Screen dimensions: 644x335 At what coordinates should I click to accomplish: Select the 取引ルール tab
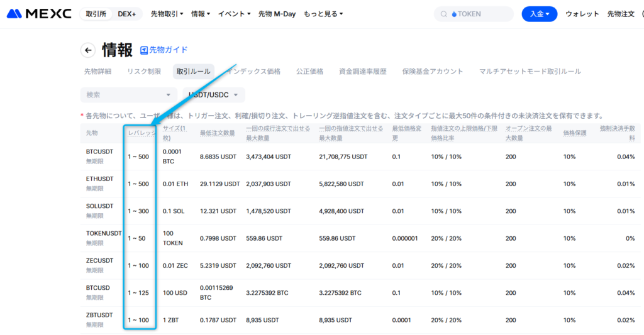(194, 72)
